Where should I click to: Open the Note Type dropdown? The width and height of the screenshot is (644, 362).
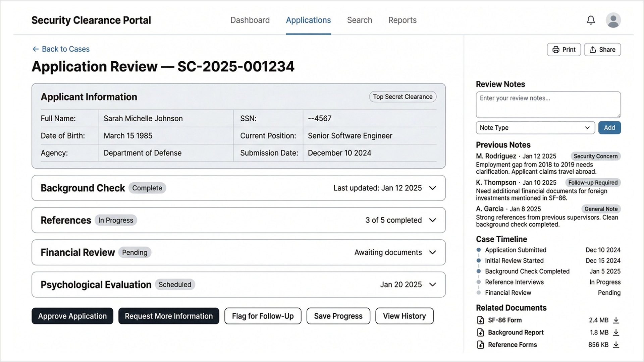click(535, 128)
